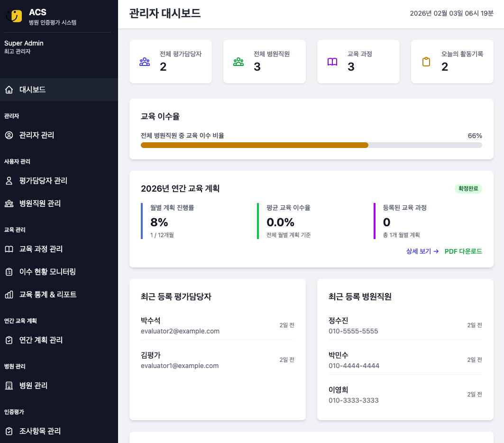Select the 교육 통계 & 리포트 chart icon
This screenshot has width=504, height=443.
coord(9,295)
